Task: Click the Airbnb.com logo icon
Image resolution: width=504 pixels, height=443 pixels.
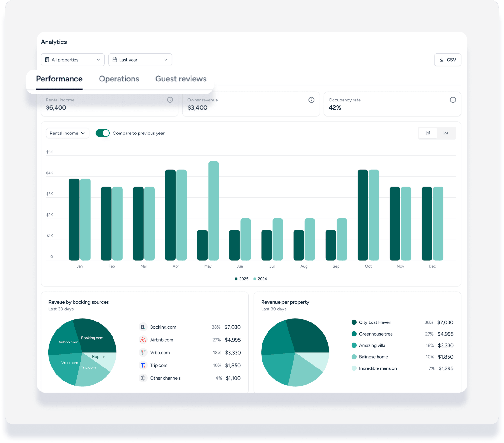Action: tap(143, 340)
